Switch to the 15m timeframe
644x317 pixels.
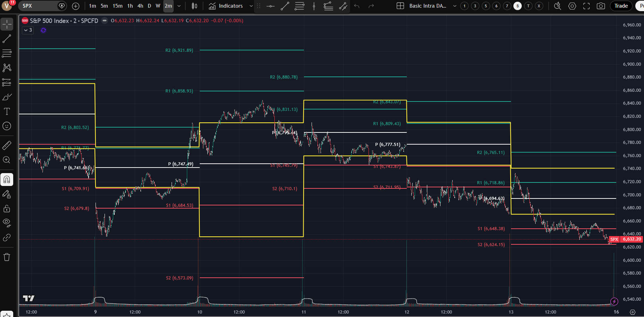tap(117, 6)
